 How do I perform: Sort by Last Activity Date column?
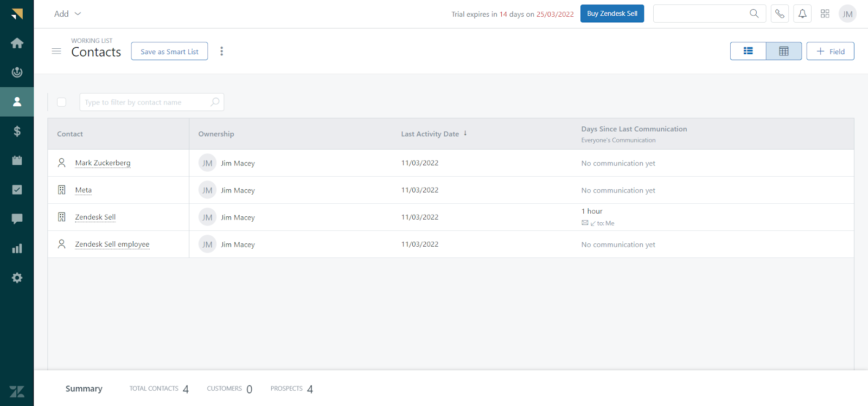[430, 134]
